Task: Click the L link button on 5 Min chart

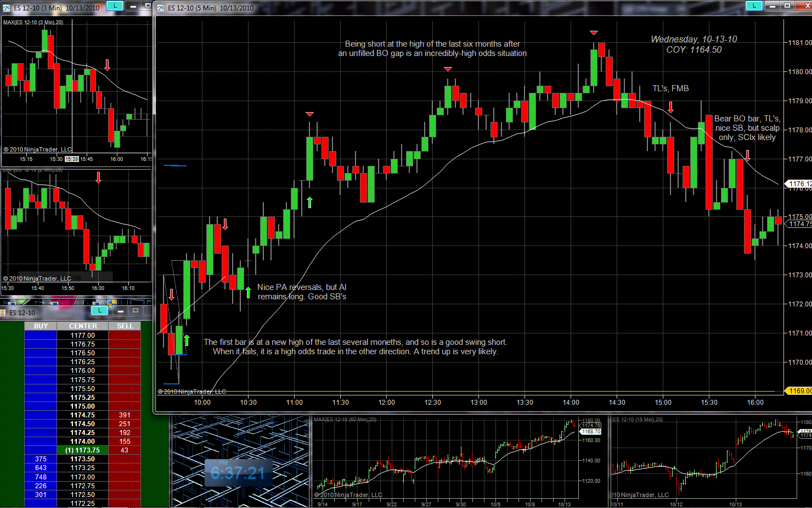Action: click(x=754, y=5)
